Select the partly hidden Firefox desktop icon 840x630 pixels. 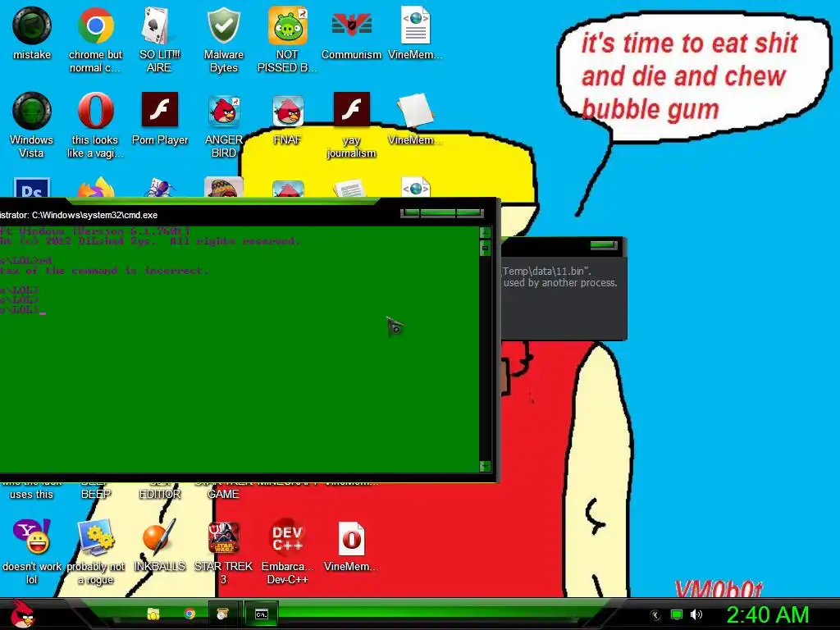[96, 187]
